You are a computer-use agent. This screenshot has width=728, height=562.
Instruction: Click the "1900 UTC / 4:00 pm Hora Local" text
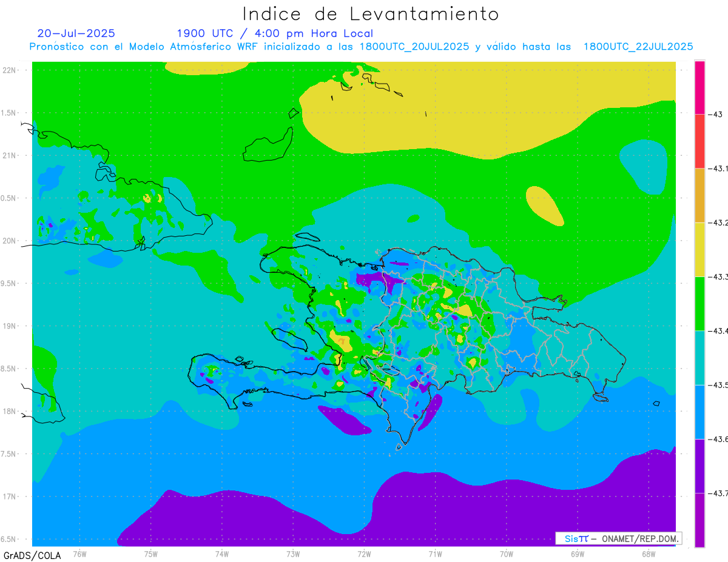click(x=275, y=33)
